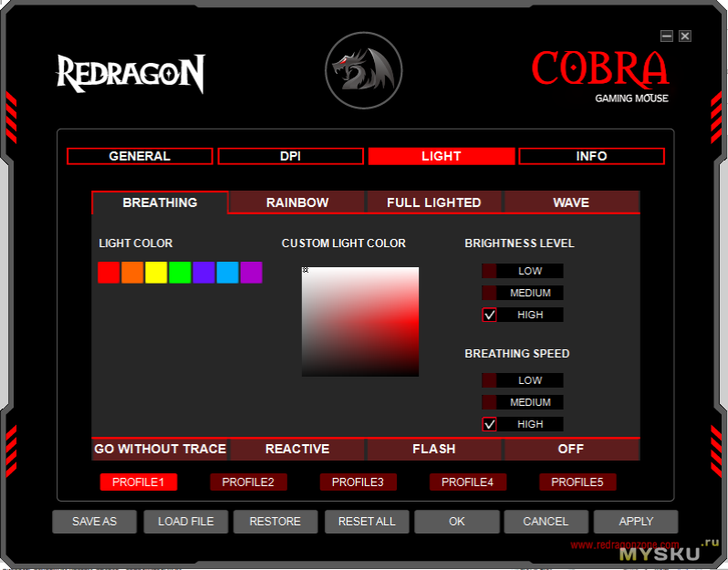Click the APPLY button
Screen dimensions: 728x570
tap(636, 522)
